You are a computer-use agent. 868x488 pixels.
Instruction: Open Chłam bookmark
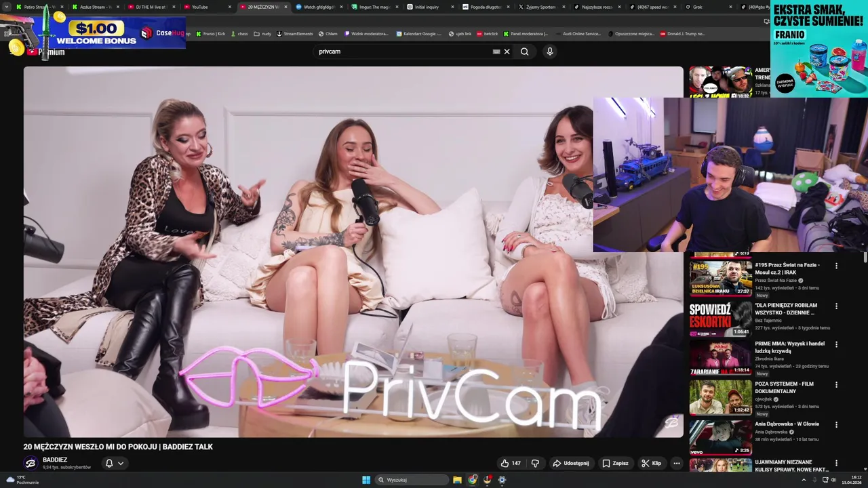(x=328, y=34)
